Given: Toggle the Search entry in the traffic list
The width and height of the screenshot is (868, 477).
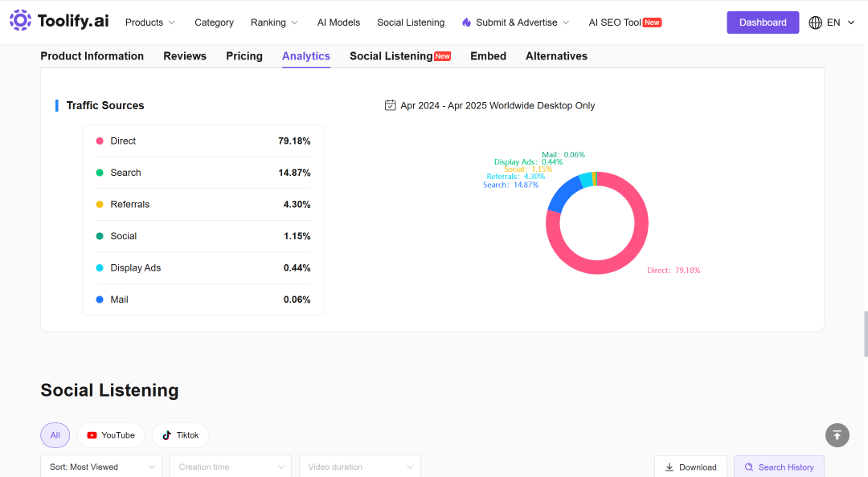Looking at the screenshot, I should pyautogui.click(x=203, y=173).
